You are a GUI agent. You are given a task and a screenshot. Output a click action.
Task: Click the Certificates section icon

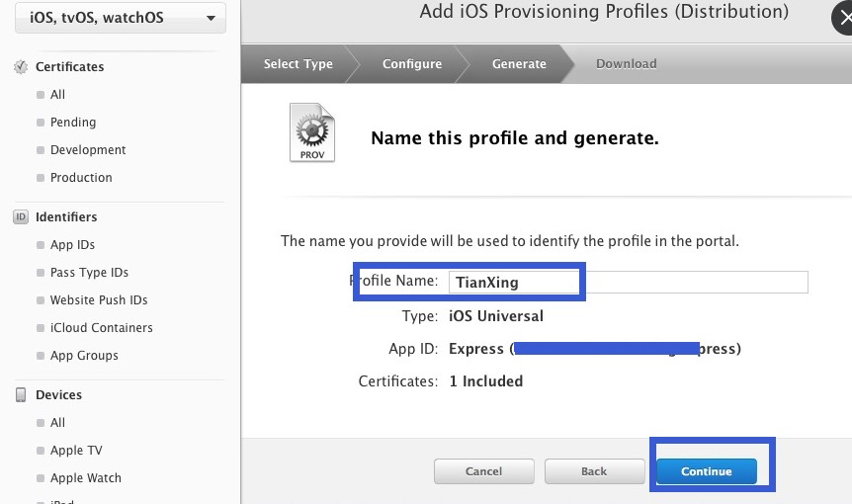[21, 67]
